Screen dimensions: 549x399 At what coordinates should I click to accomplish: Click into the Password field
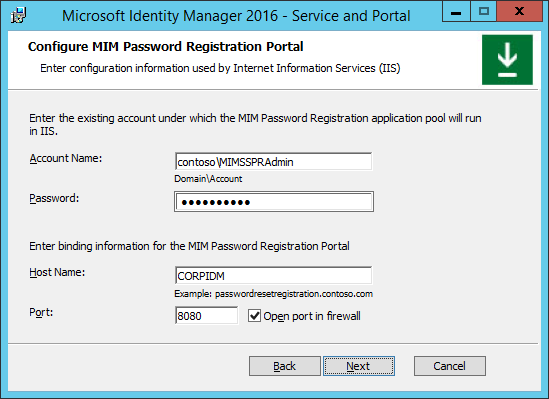pos(274,202)
